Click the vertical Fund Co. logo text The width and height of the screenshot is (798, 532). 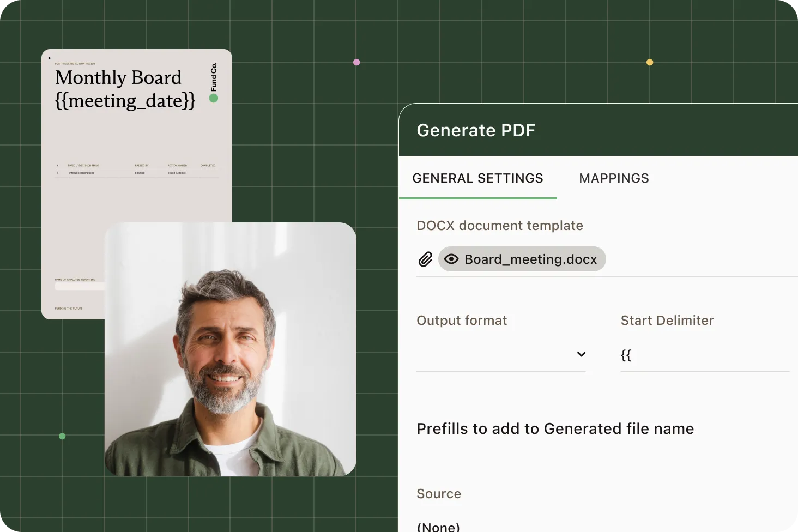pos(214,77)
